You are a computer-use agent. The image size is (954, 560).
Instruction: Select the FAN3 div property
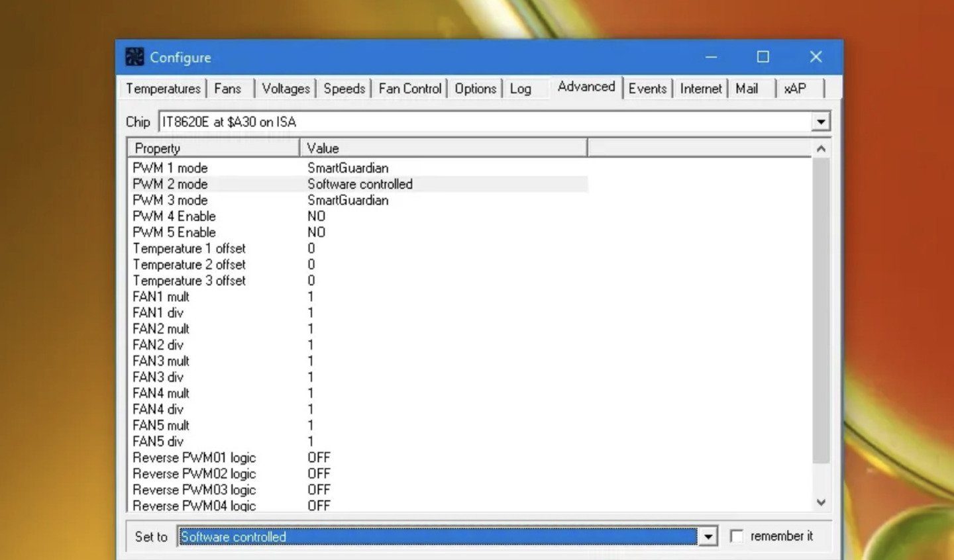(158, 377)
